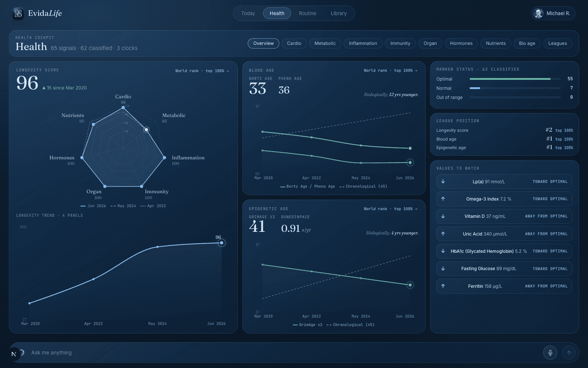
Task: Click the Jun 2026 radar legend entry
Action: tap(93, 206)
